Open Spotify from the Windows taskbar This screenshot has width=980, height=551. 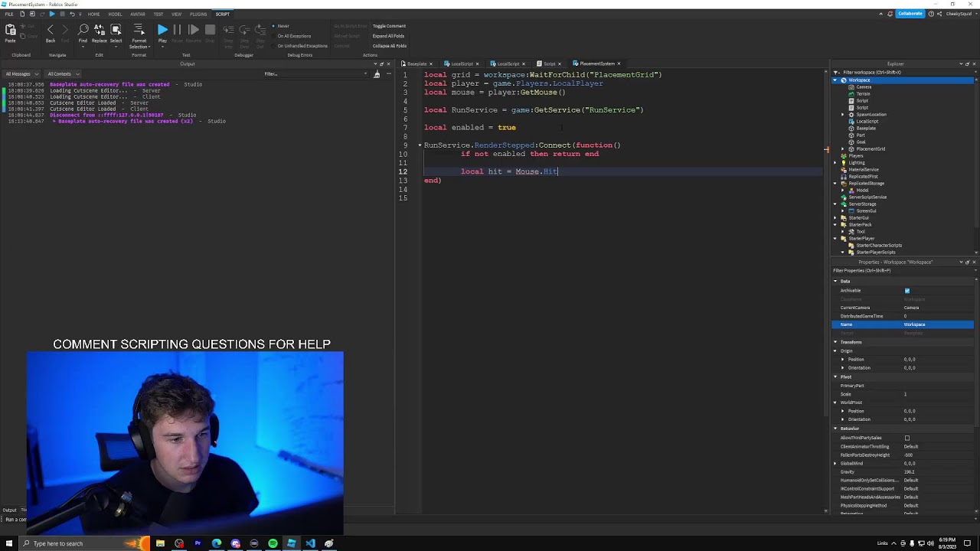coord(273,543)
